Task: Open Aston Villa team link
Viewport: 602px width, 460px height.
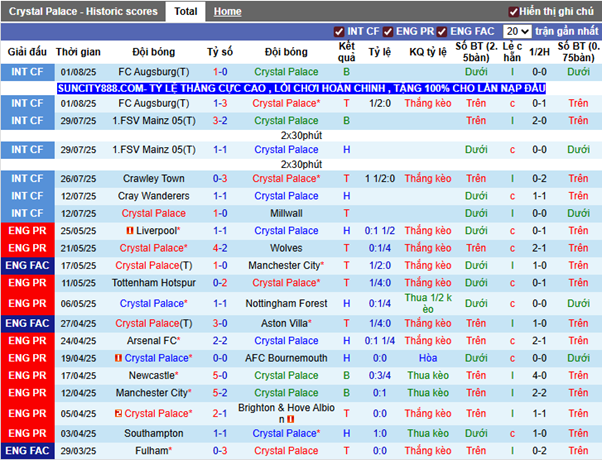Action: (x=286, y=323)
